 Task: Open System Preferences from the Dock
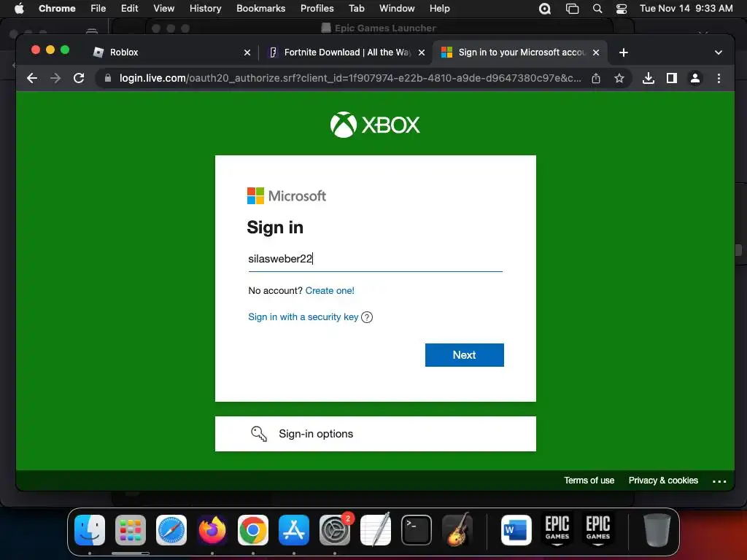pos(335,529)
